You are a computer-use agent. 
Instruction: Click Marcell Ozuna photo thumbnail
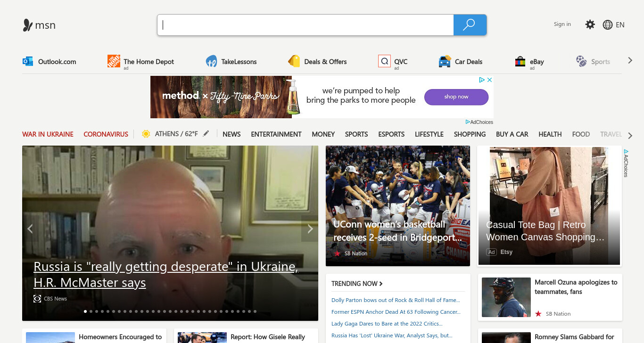[x=506, y=297]
